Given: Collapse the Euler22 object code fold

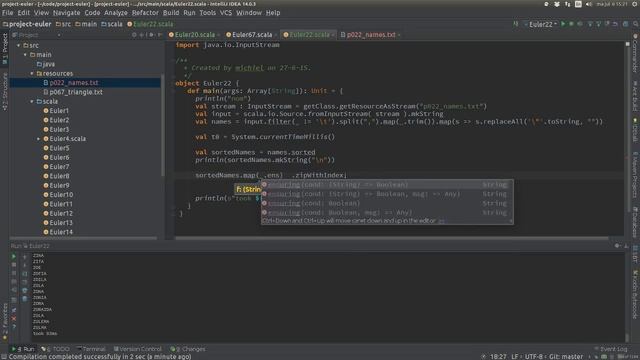Looking at the screenshot, I should [x=173, y=83].
